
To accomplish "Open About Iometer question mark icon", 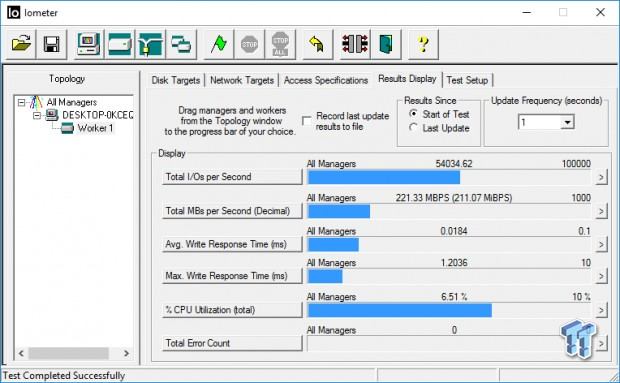I will coord(423,44).
